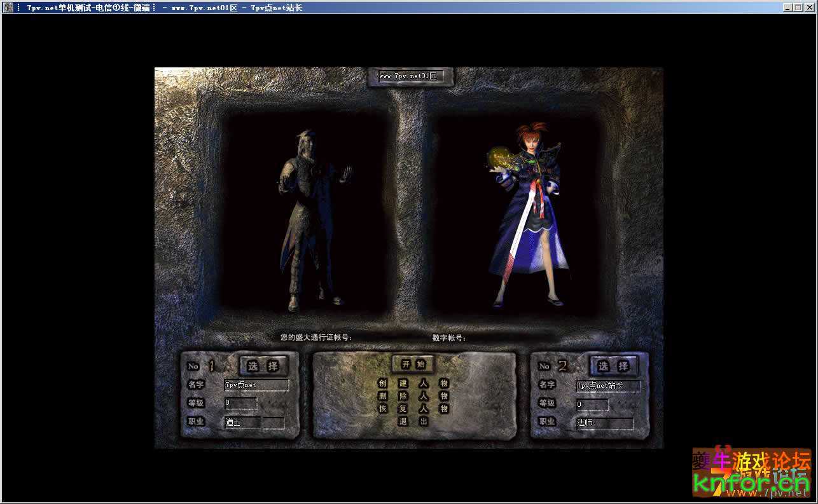The width and height of the screenshot is (818, 504).
Task: Minimize the game window
Action: tap(787, 8)
